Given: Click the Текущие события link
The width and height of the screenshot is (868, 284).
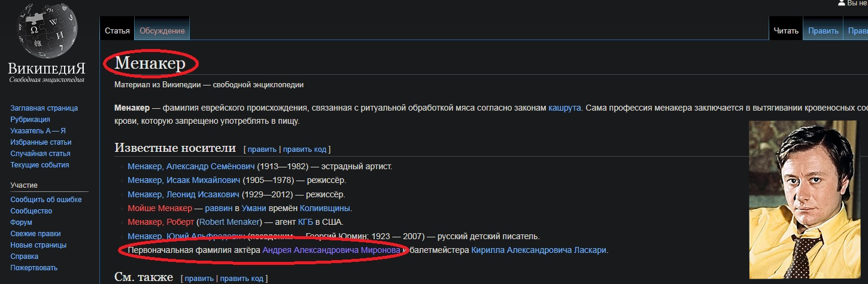Looking at the screenshot, I should click(x=40, y=165).
